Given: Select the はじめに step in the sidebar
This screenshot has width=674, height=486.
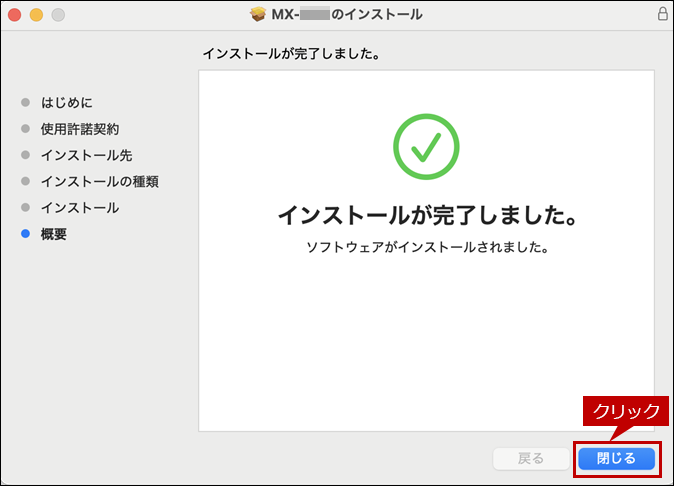Looking at the screenshot, I should pos(67,103).
